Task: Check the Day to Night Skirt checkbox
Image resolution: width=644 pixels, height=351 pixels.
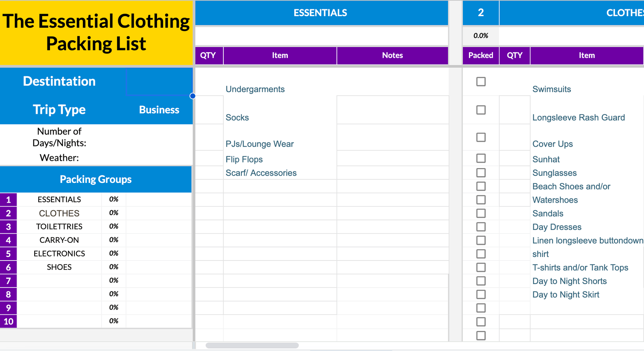Action: 481,294
